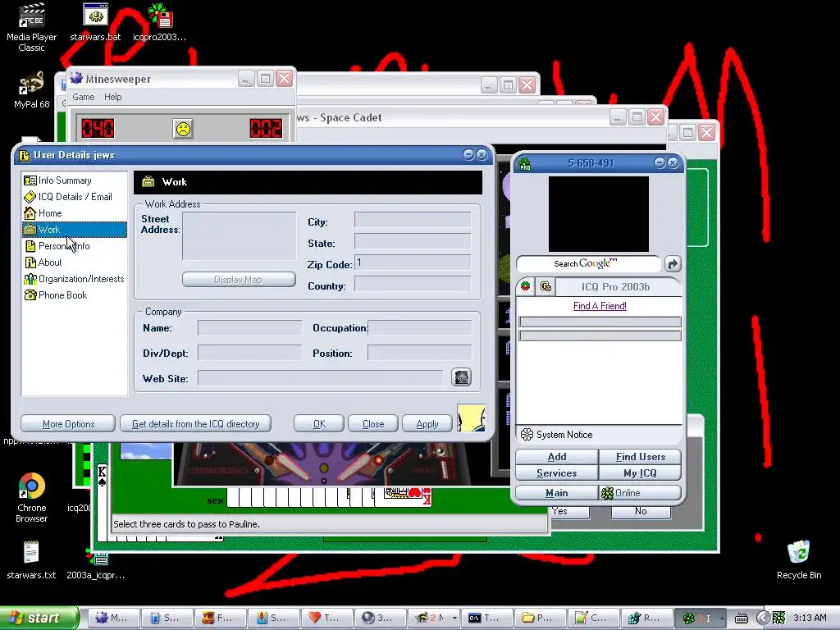Click the Apply button in User Details
The image size is (840, 630).
[427, 424]
